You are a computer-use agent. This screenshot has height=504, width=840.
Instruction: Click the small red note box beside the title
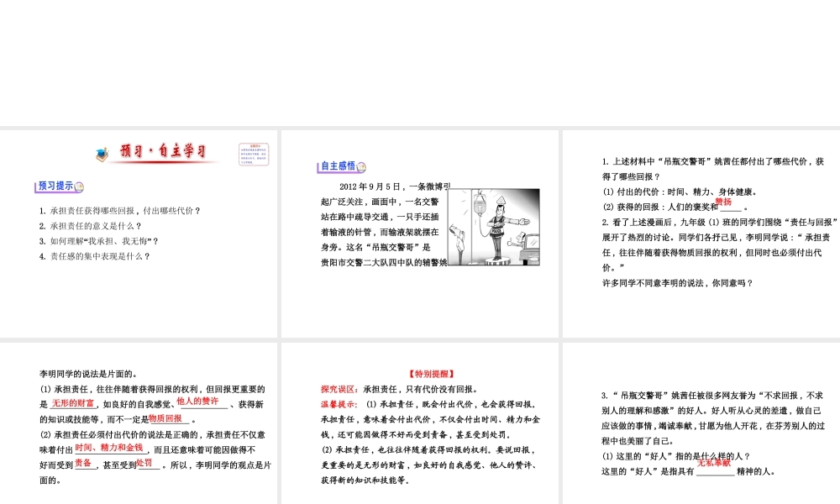click(254, 155)
